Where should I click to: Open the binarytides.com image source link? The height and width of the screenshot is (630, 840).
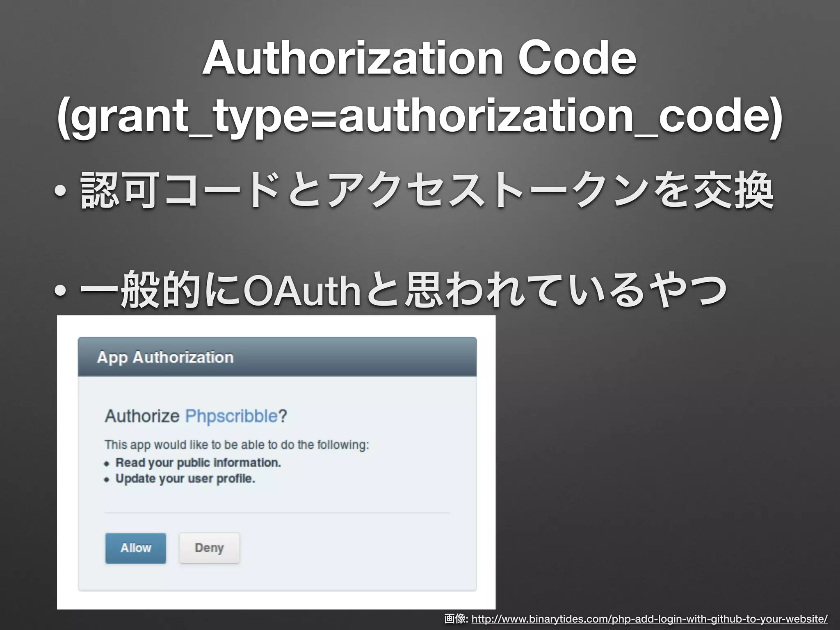[649, 619]
